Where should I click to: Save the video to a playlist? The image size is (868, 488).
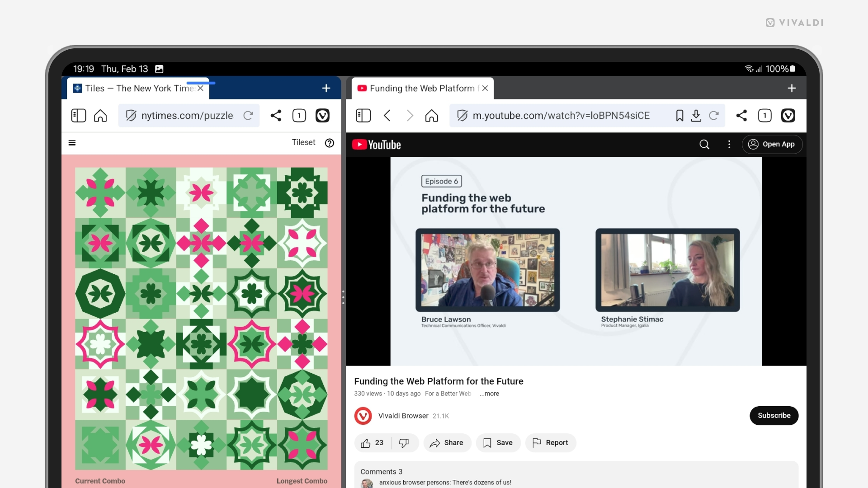(498, 443)
